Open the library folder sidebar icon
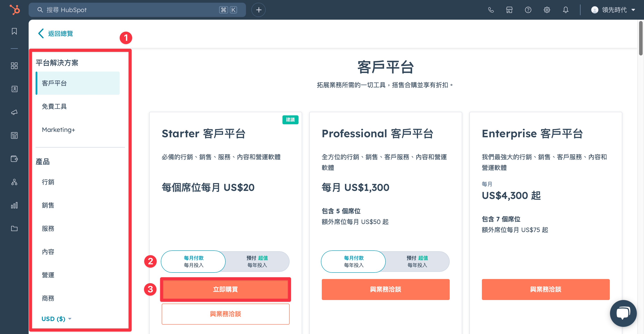This screenshot has width=644, height=334. (14, 228)
